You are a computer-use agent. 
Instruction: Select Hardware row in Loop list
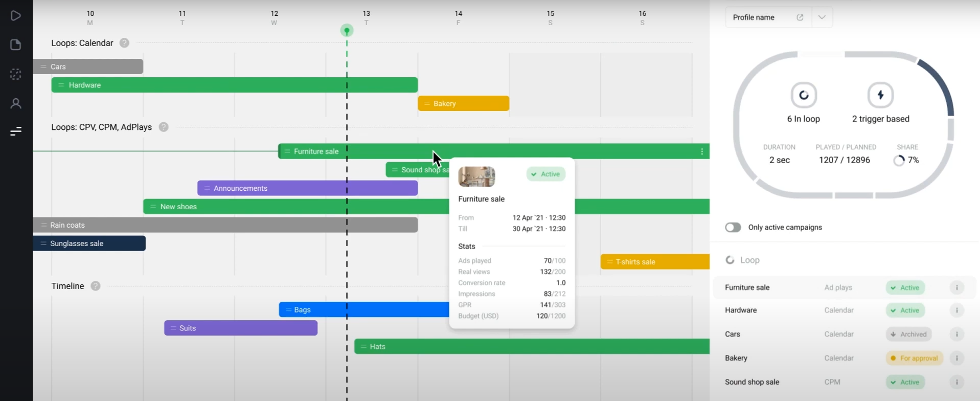coord(741,310)
